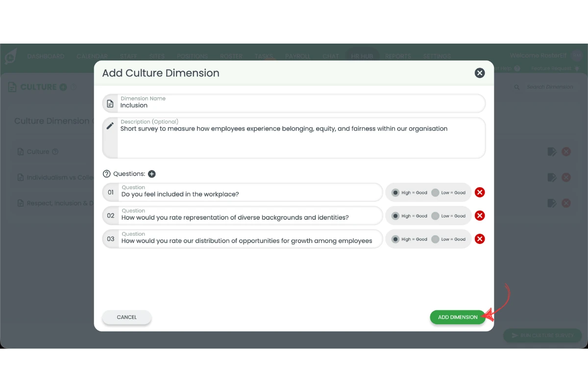Open Reports in background nav bar
588x392 pixels.
(398, 56)
